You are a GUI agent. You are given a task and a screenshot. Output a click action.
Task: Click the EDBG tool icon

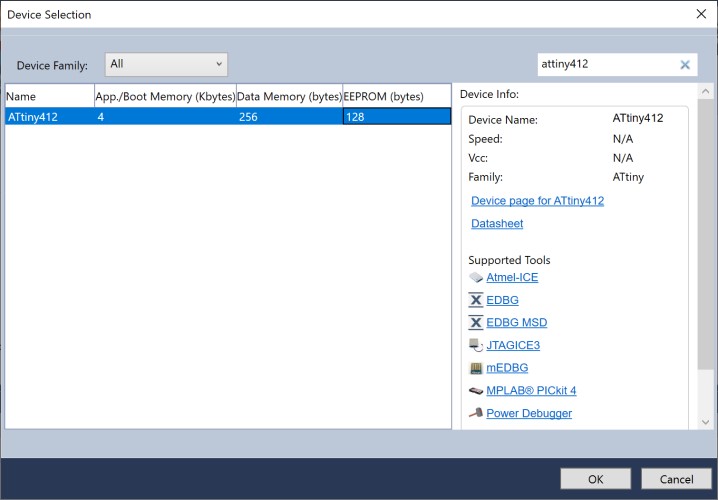tap(476, 300)
